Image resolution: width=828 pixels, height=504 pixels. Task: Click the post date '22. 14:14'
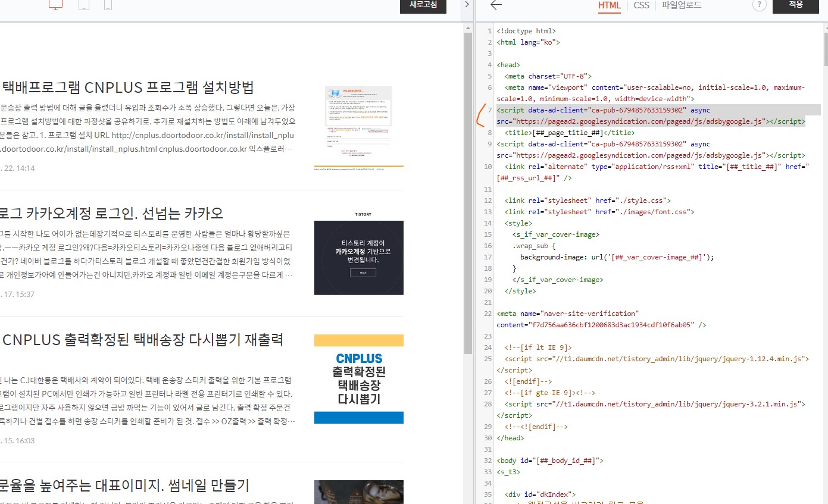coord(18,168)
